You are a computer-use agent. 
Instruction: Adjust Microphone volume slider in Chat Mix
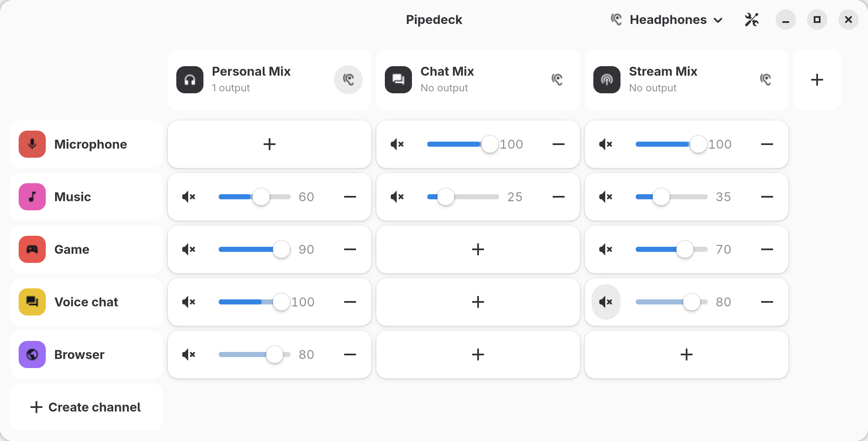(x=463, y=144)
